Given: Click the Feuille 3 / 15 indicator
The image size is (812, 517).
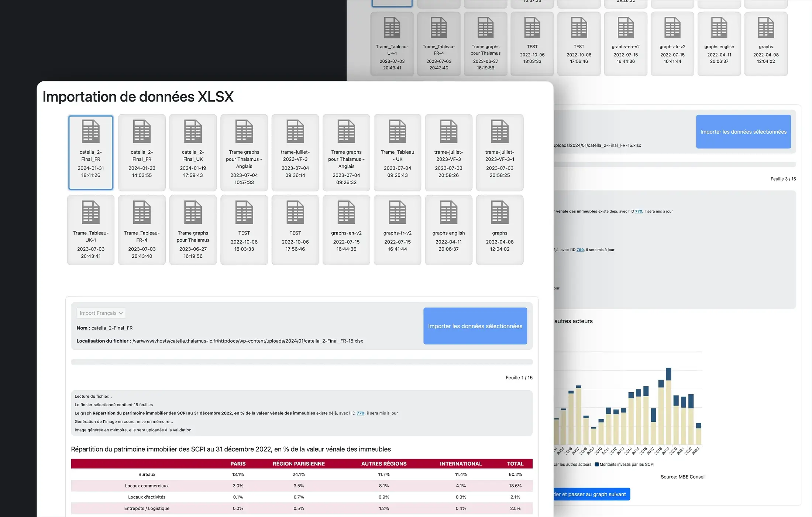Looking at the screenshot, I should click(x=783, y=179).
